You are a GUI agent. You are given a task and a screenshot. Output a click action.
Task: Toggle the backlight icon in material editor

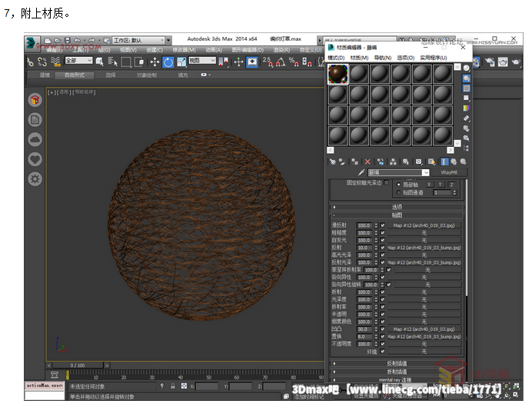467,78
